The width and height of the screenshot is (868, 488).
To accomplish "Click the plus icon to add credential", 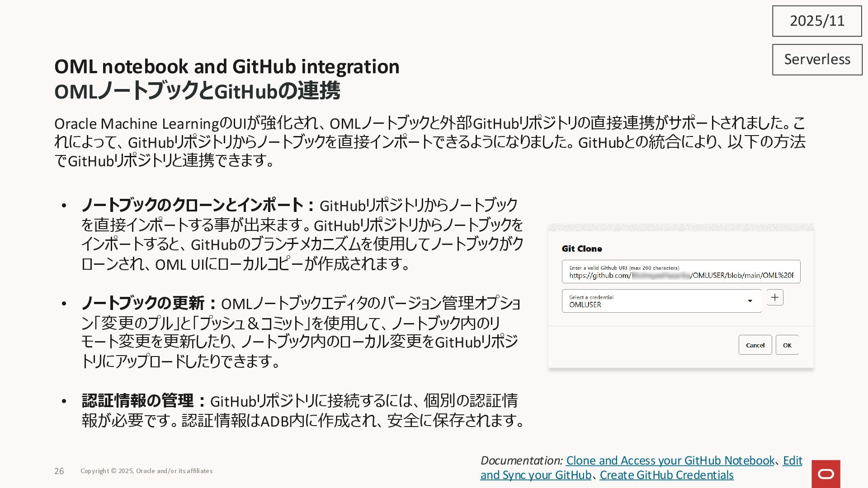I will coord(775,297).
